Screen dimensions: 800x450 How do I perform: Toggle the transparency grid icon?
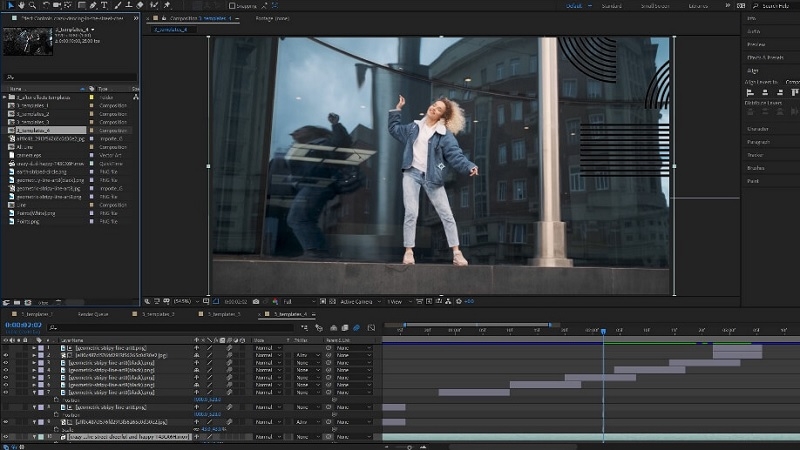click(x=332, y=302)
